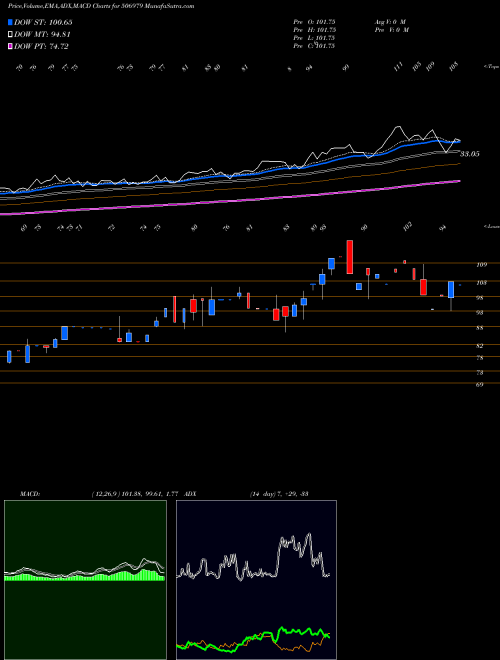Click the 73 price axis label
Viewport: 500px width, 660px height.
click(479, 373)
